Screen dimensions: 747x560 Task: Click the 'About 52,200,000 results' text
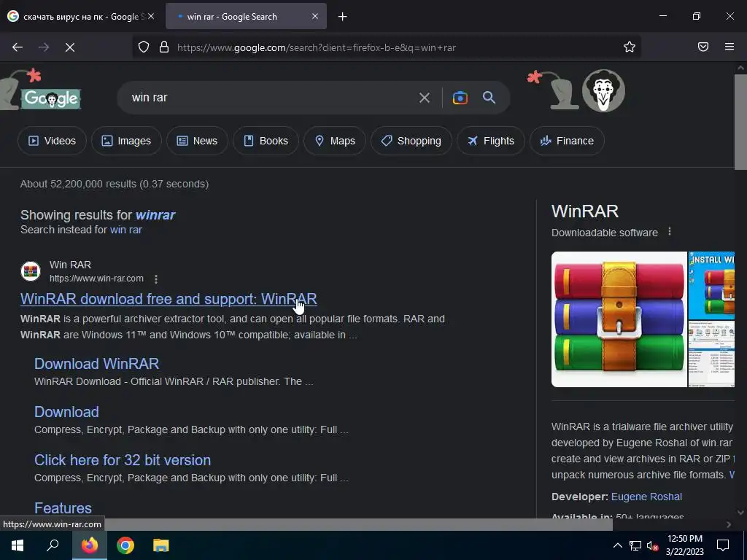(x=115, y=184)
